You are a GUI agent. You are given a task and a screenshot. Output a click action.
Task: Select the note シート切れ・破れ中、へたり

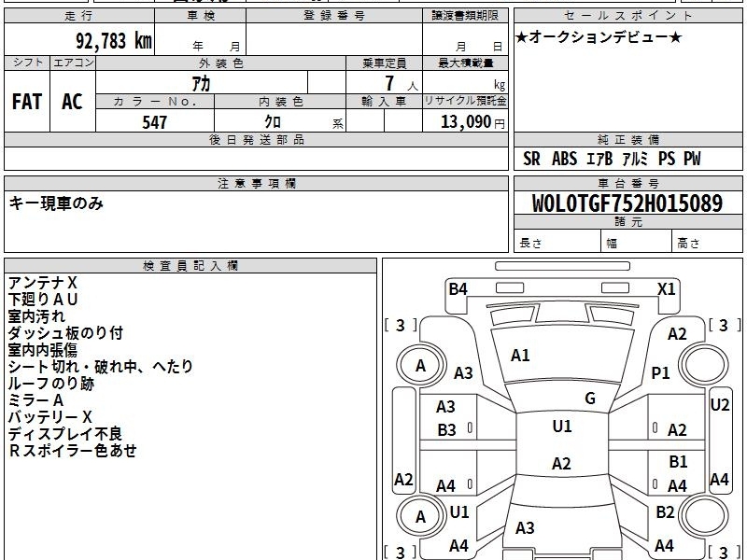click(100, 367)
